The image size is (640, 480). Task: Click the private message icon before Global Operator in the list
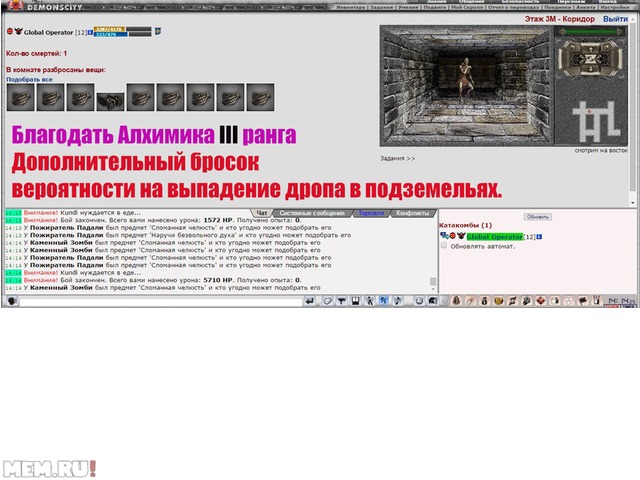[x=444, y=236]
